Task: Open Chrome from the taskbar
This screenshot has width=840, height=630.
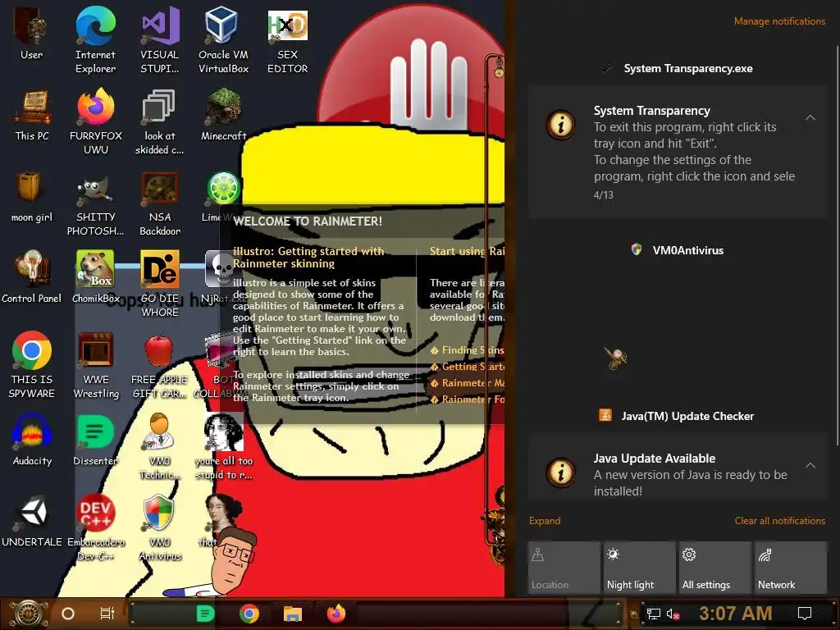Action: click(x=249, y=614)
